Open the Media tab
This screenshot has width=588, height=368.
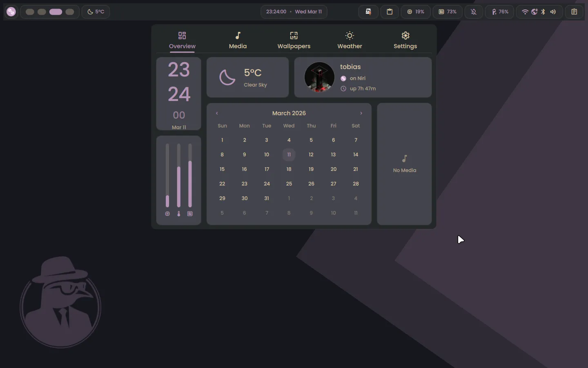(x=238, y=40)
